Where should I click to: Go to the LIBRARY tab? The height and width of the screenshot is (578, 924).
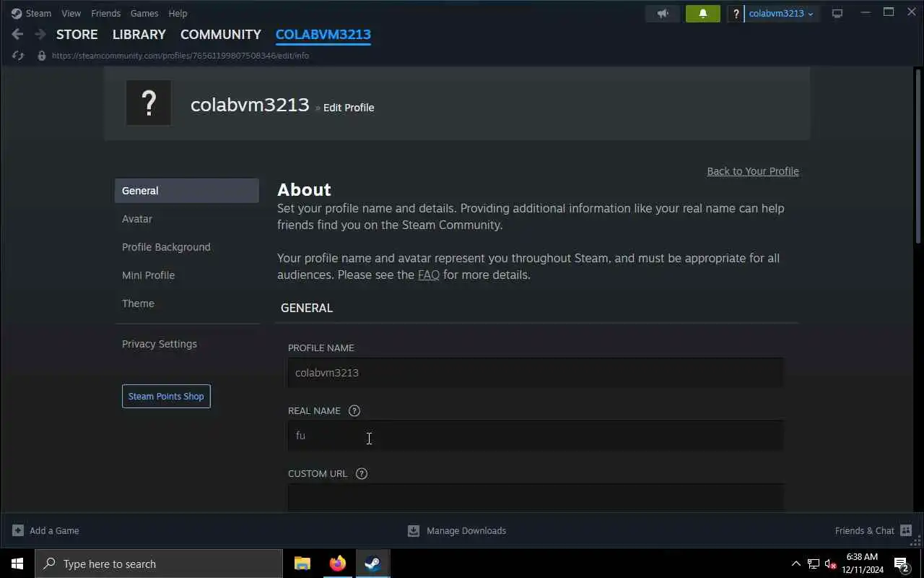point(139,34)
